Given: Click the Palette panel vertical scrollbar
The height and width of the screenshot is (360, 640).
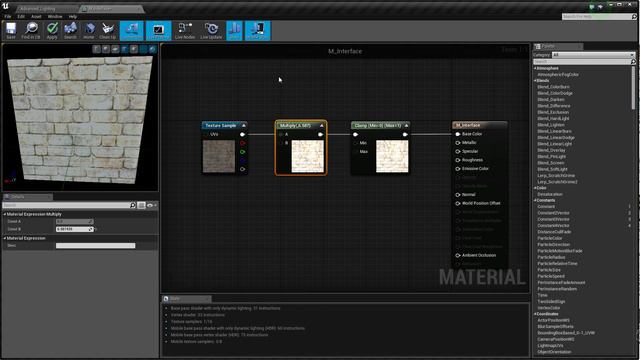Looking at the screenshot, I should point(633,88).
